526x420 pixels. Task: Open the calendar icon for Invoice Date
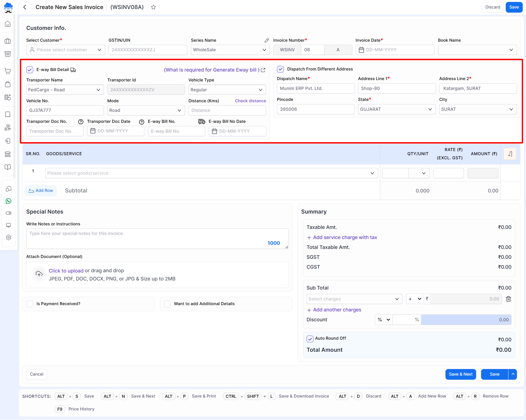361,50
